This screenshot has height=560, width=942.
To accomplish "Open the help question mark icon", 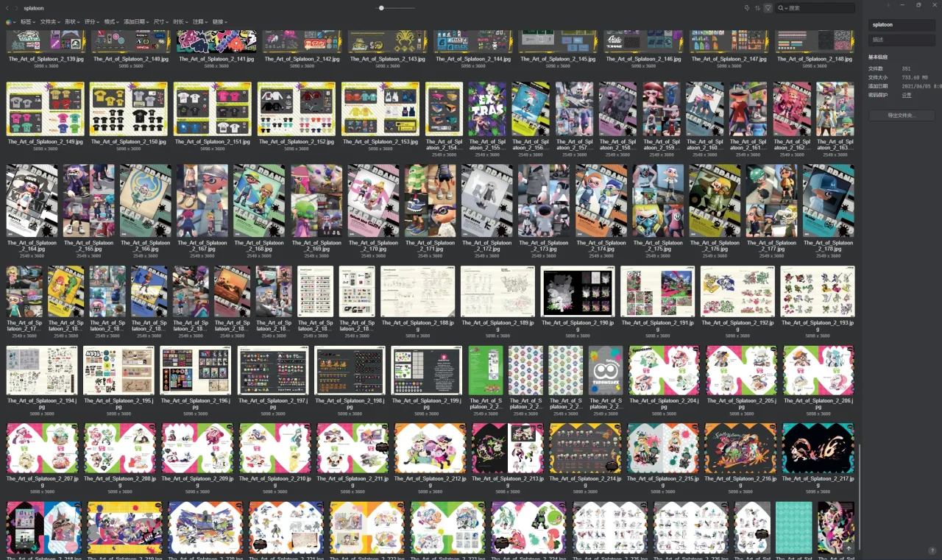I will coord(932,550).
